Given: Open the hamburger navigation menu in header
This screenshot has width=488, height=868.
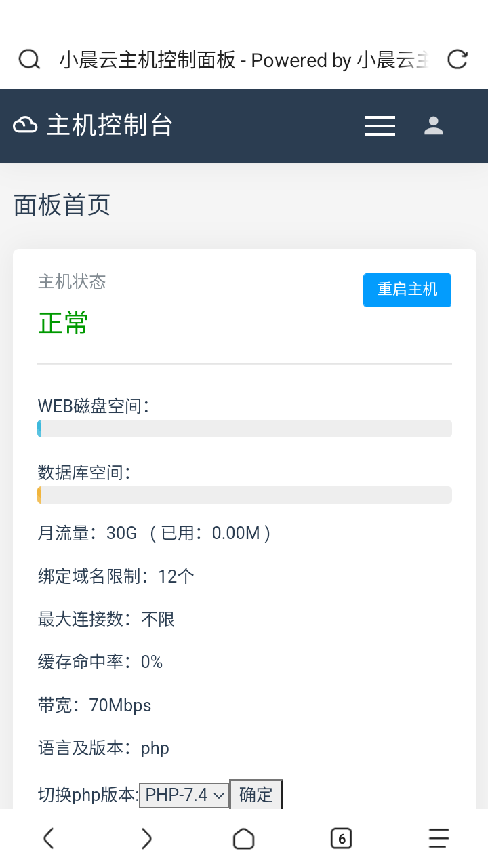Looking at the screenshot, I should tap(380, 125).
